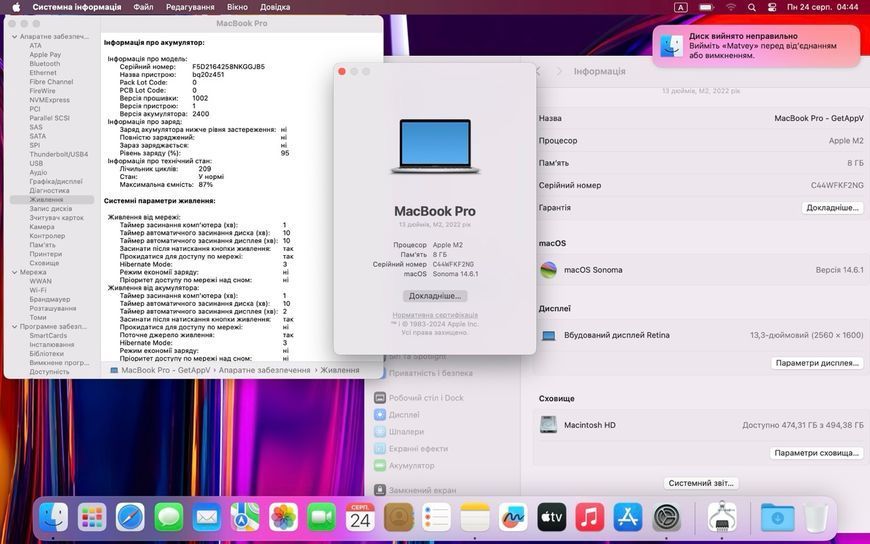This screenshot has width=870, height=544.
Task: Open App Store in the Dock
Action: (628, 517)
